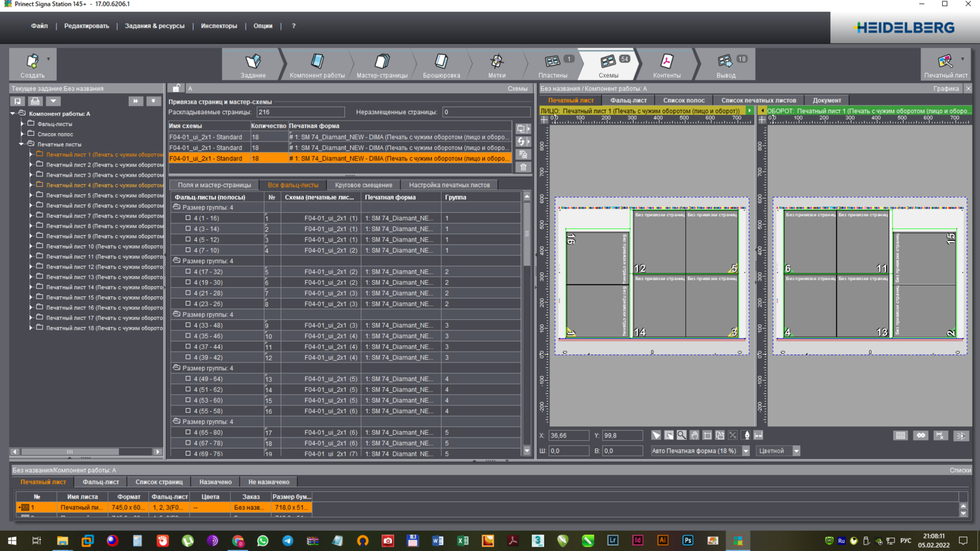Click the lock icon next to component A
The image size is (980, 551).
pos(176,88)
